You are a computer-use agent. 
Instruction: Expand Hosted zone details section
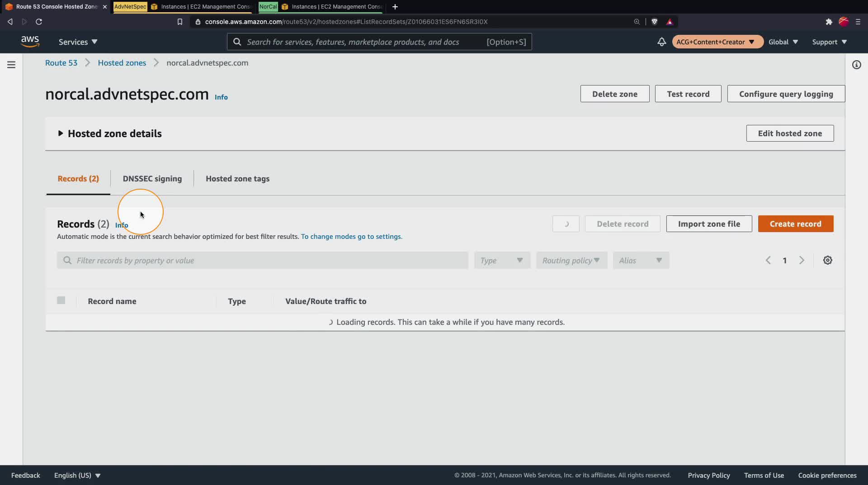tap(60, 133)
